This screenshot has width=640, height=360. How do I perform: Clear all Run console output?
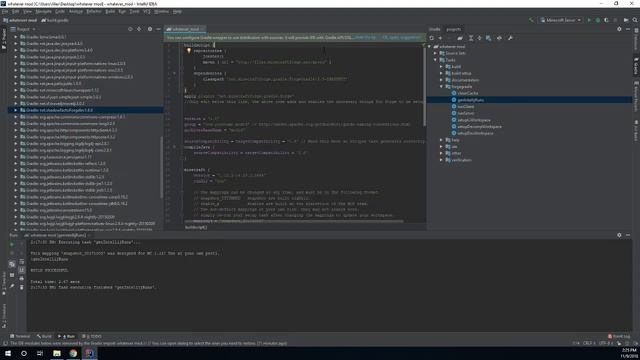[x=22, y=287]
